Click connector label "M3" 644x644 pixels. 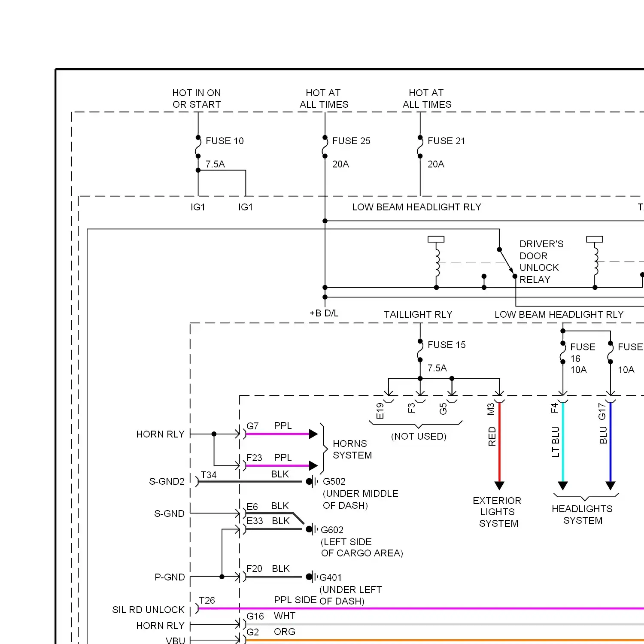point(491,409)
